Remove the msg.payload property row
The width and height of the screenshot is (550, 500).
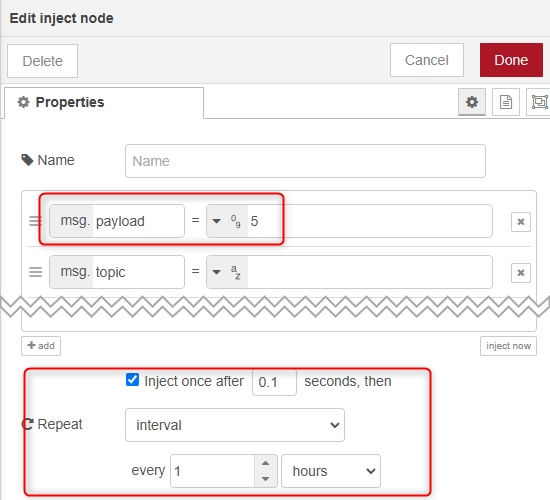pyautogui.click(x=521, y=222)
